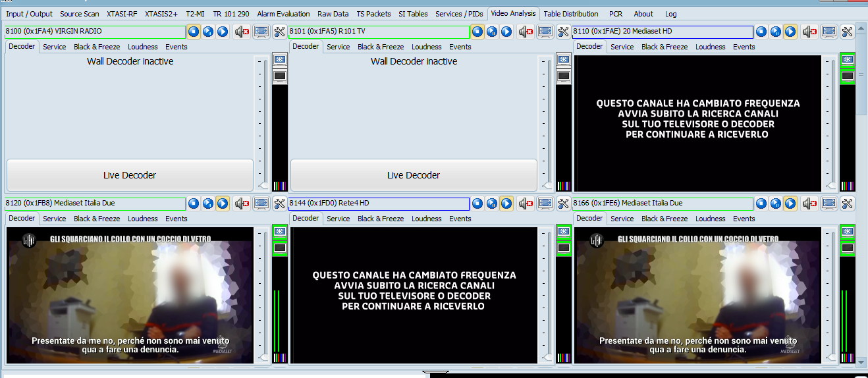Toggle mute speaker for 8166 Mediaset Italia Due

(x=809, y=203)
